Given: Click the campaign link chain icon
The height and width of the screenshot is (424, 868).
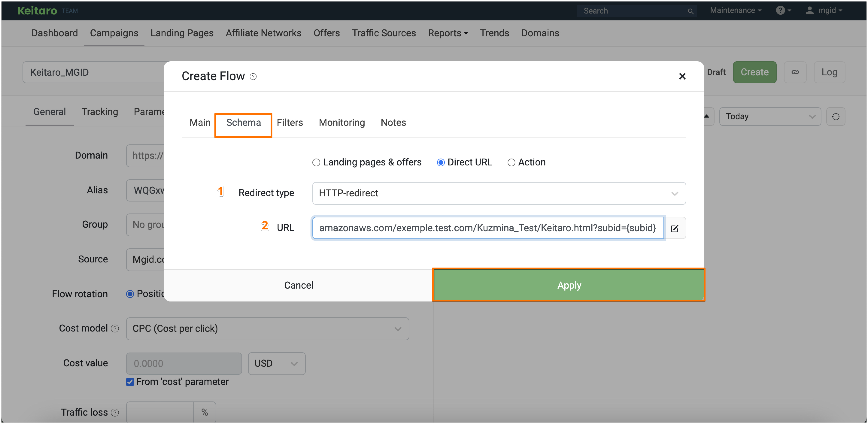Looking at the screenshot, I should [795, 72].
